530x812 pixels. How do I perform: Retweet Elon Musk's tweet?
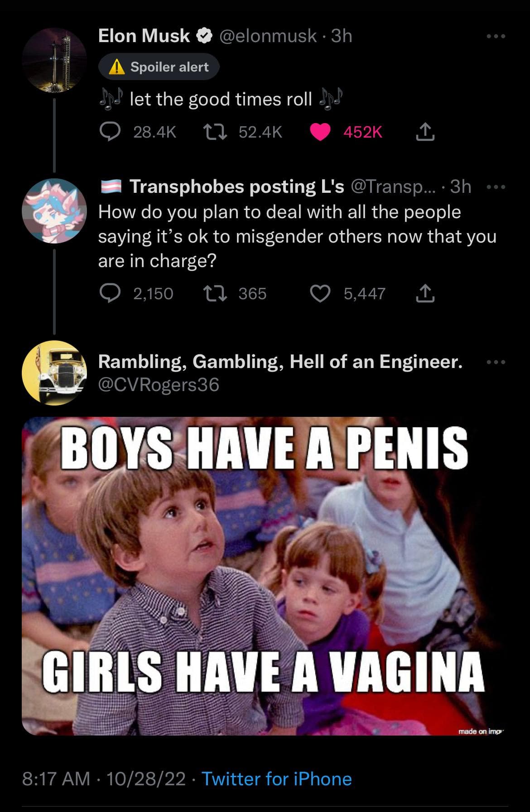[x=215, y=132]
